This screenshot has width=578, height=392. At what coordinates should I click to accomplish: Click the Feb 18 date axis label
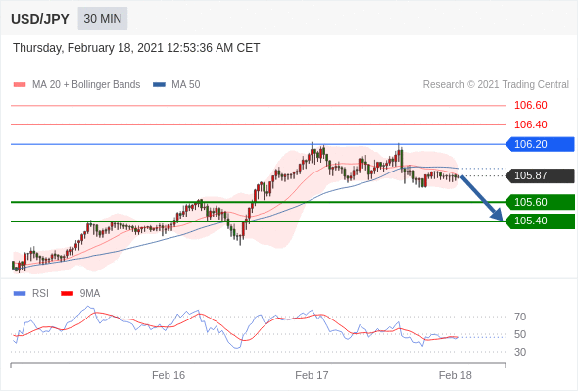(x=456, y=375)
